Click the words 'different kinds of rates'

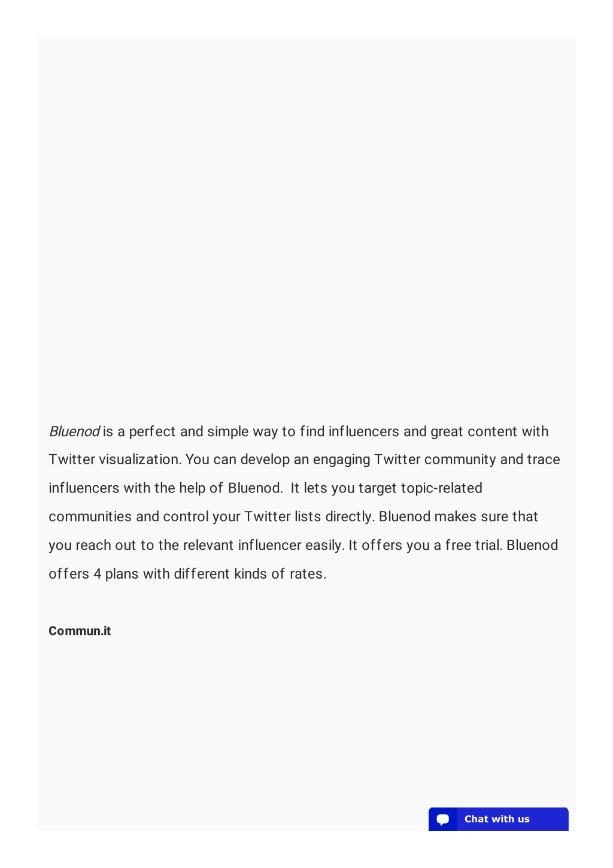tap(250, 574)
